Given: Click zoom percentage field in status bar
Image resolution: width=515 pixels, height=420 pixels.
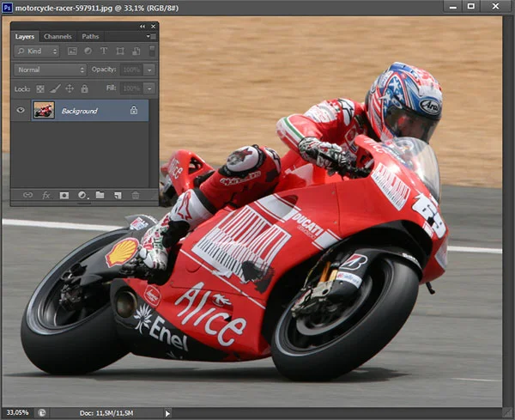Looking at the screenshot, I should point(18,412).
